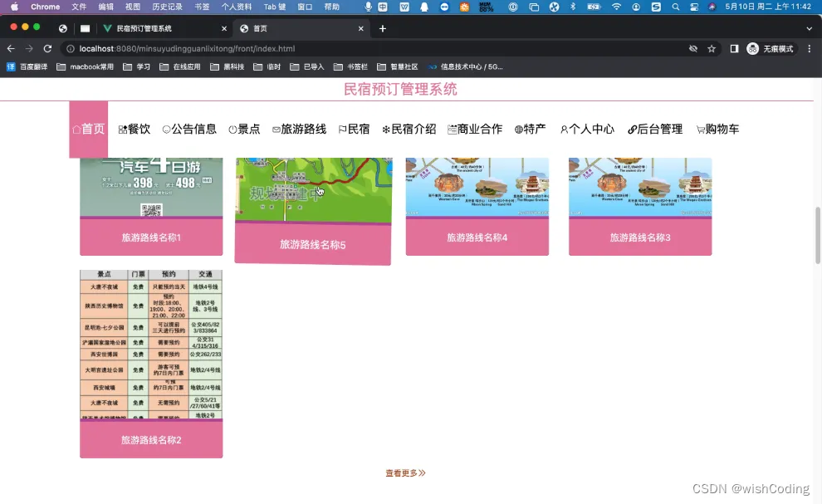Open the route 4 thumbnail image

(477, 187)
